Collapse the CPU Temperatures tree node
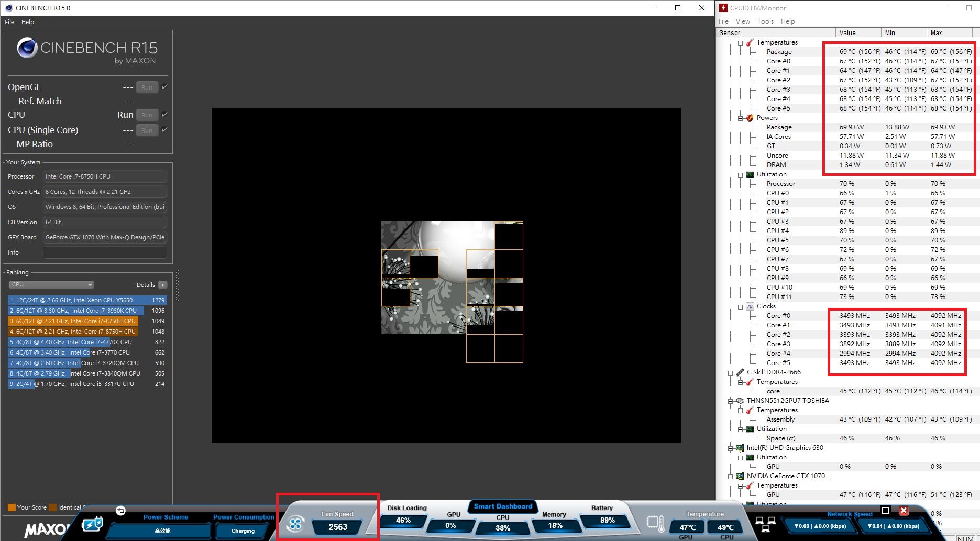Screen dimensions: 980x541 740,43
